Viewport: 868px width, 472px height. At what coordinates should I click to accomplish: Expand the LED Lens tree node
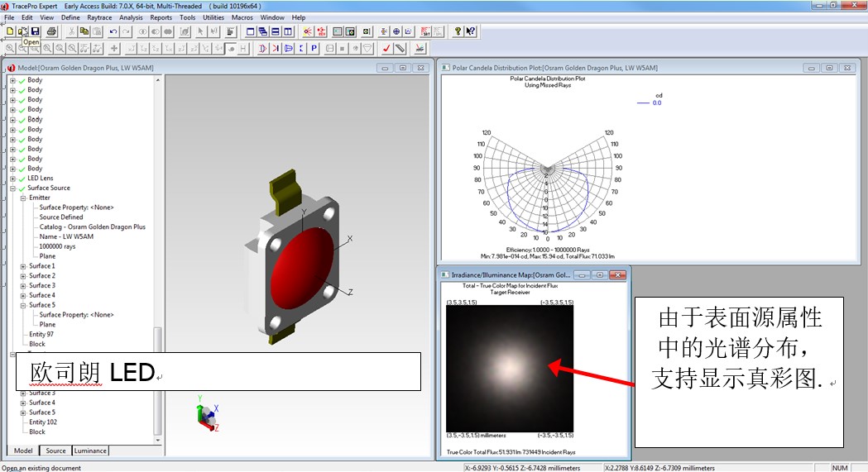tap(12, 179)
